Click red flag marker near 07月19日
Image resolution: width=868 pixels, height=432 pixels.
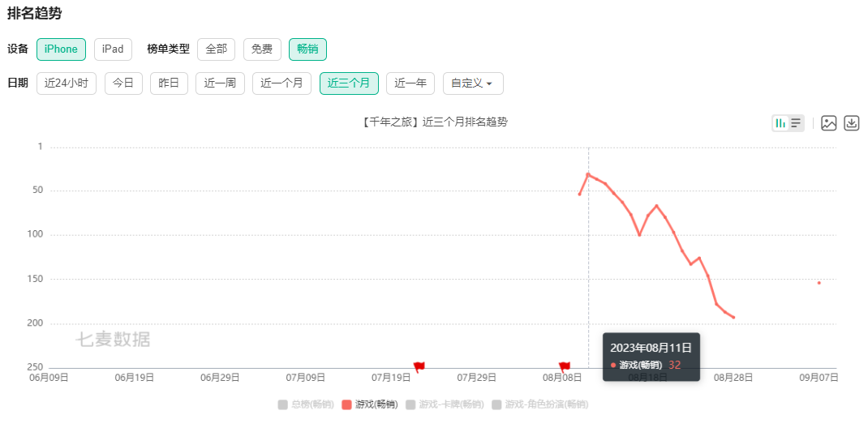tap(419, 366)
